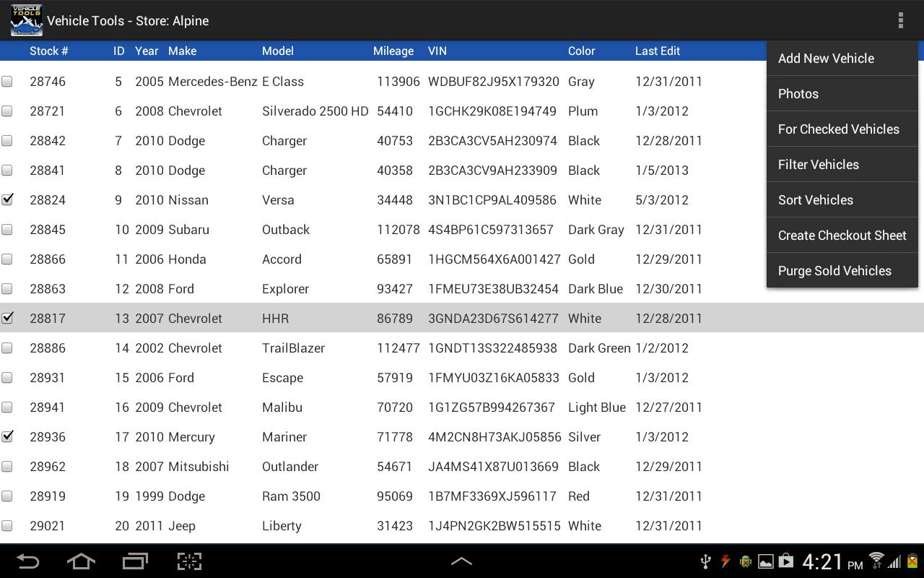The width and height of the screenshot is (924, 578).
Task: Check the box for stock 28721
Action: tap(7, 111)
